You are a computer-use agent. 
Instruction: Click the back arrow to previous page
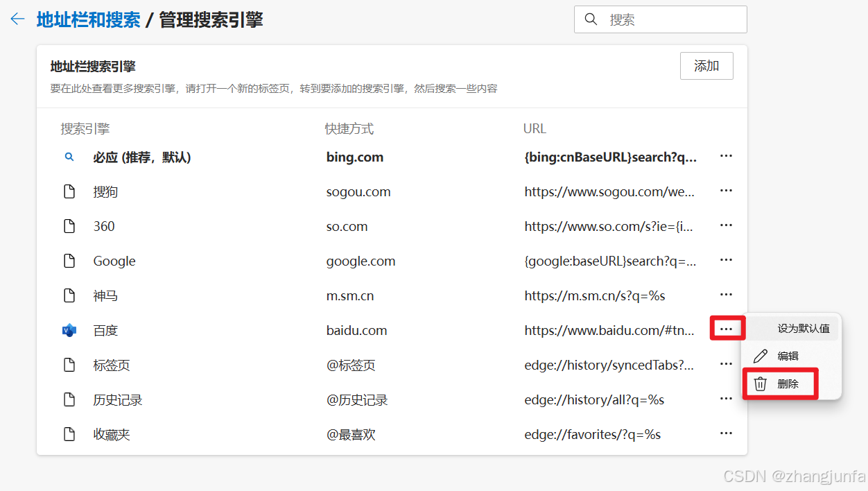18,19
